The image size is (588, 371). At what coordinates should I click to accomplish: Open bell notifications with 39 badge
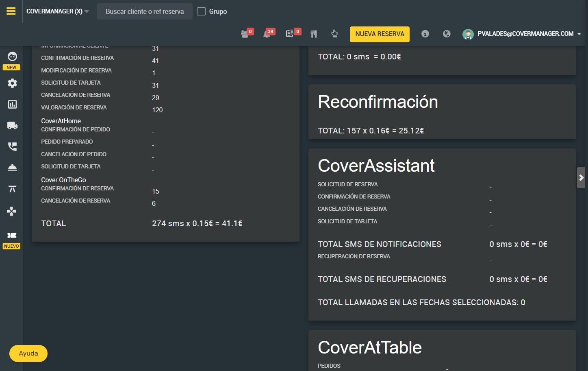click(x=267, y=34)
